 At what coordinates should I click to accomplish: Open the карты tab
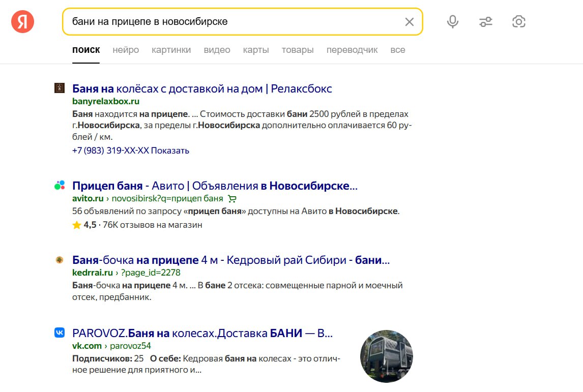coord(256,50)
